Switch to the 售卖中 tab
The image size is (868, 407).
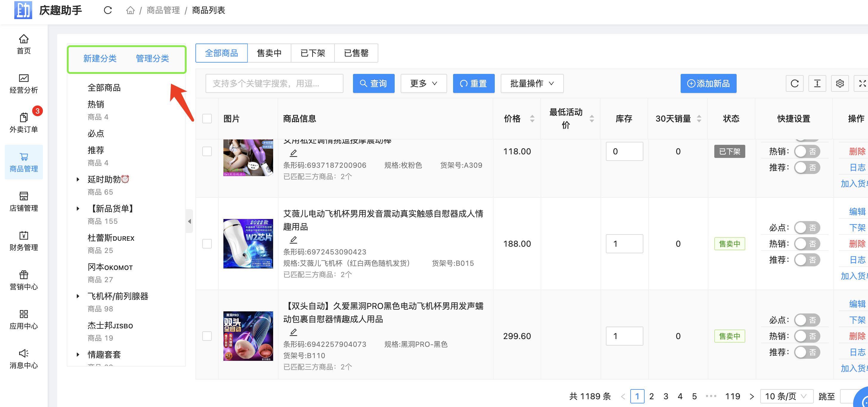(269, 53)
